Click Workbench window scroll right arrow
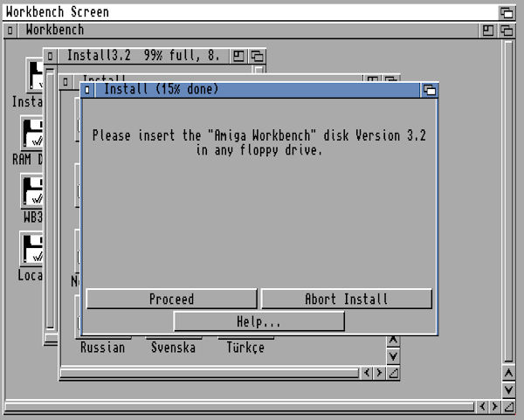Screen dimensions: 524x420 click(493, 407)
